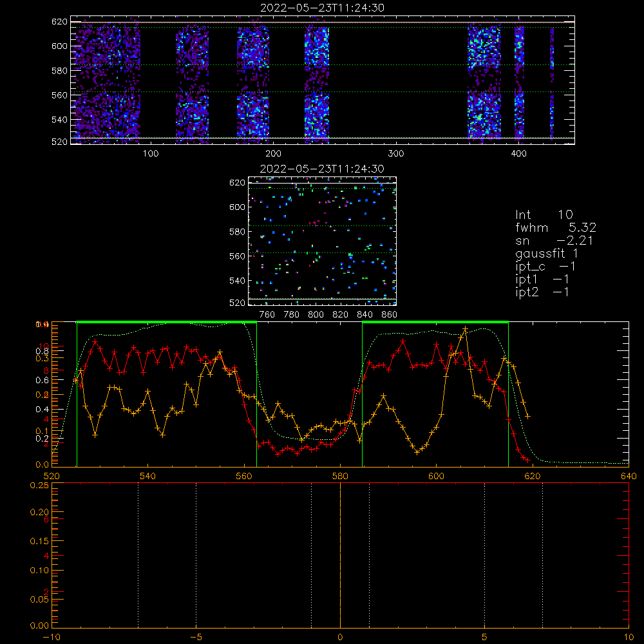Click the 2022-05-23T11:24:30 title above the wide image plot
This screenshot has height=644, width=644.
pos(323,8)
